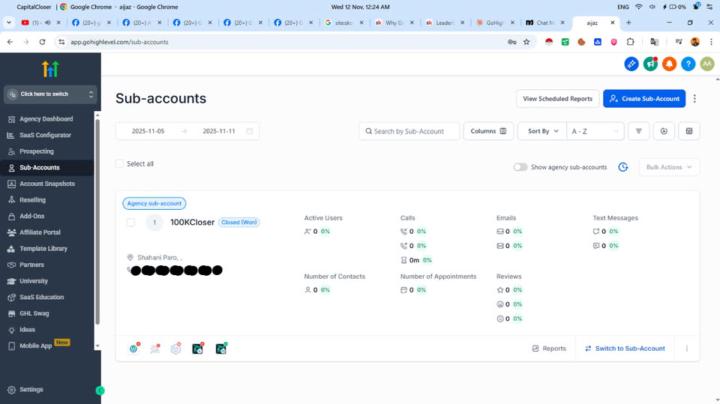Click the grid layout view icon
Image resolution: width=720 pixels, height=404 pixels.
click(689, 131)
